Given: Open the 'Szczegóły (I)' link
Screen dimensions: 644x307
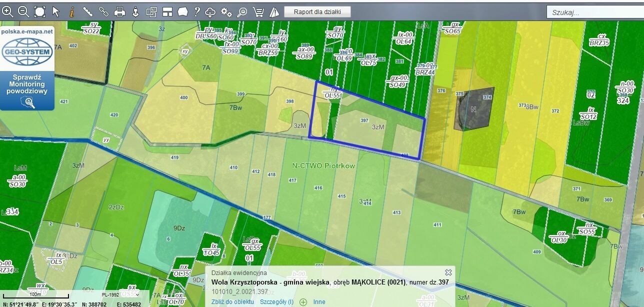Looking at the screenshot, I should pyautogui.click(x=276, y=302).
